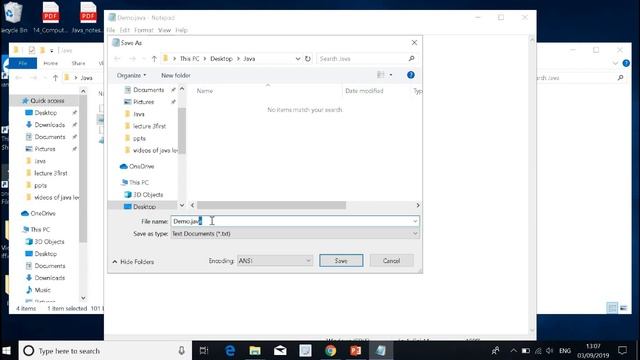Open PowerPoint from taskbar
640x360 pixels.
click(x=356, y=351)
